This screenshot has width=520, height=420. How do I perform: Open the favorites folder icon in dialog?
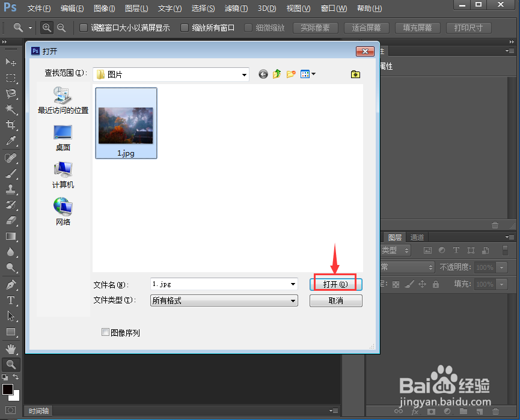coord(355,75)
